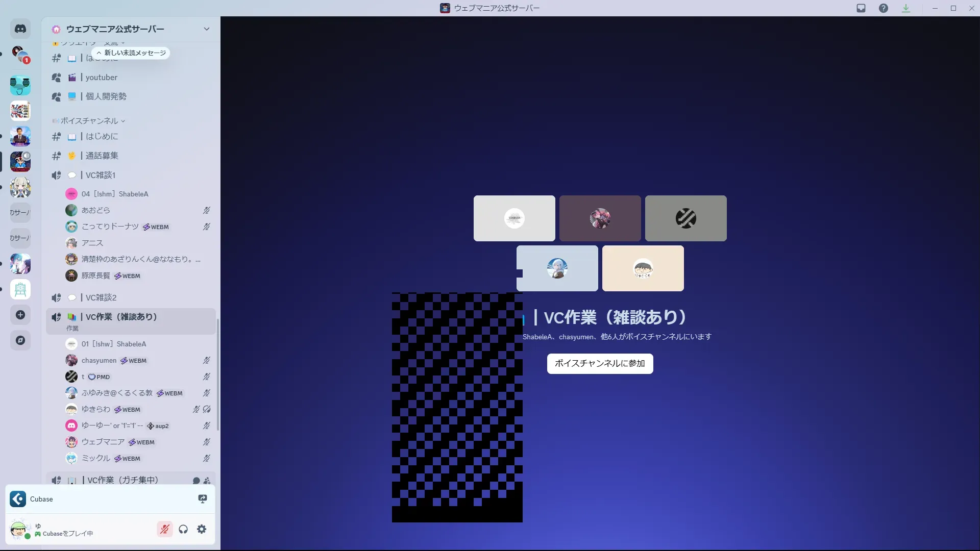Open User Settings gear icon
The image size is (980, 551).
pos(202,529)
